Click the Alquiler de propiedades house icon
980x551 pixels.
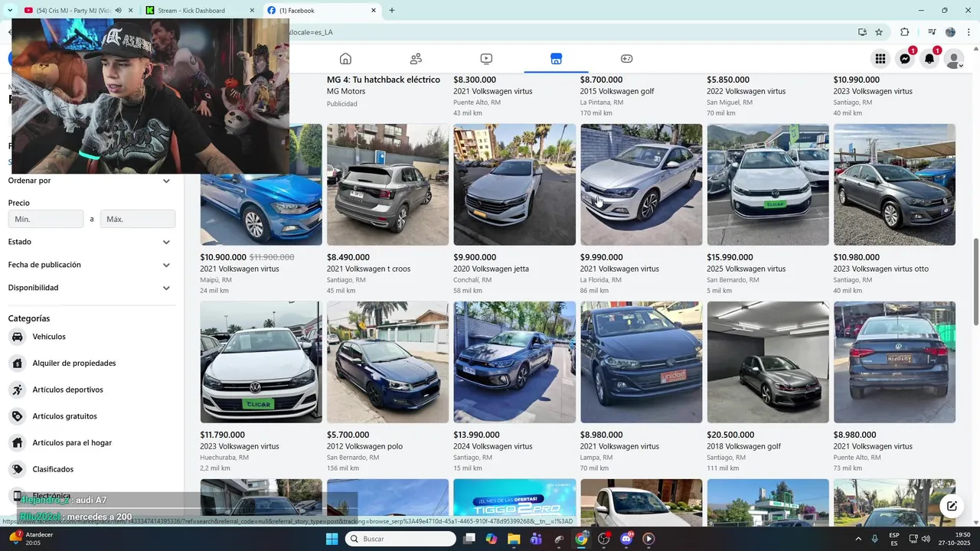coord(17,364)
